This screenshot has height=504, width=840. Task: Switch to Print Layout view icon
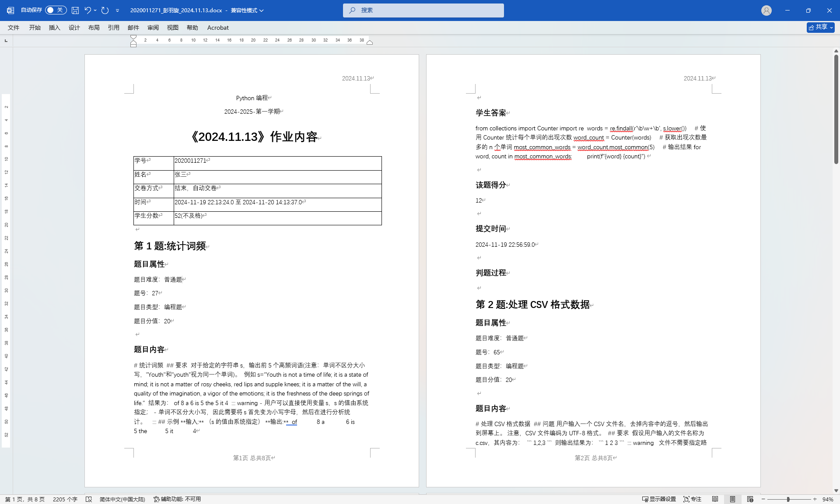[732, 499]
